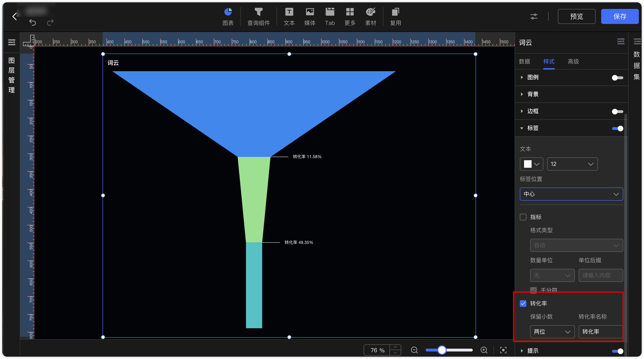The width and height of the screenshot is (644, 359).
Task: Click the 保存 save button
Action: 620,16
